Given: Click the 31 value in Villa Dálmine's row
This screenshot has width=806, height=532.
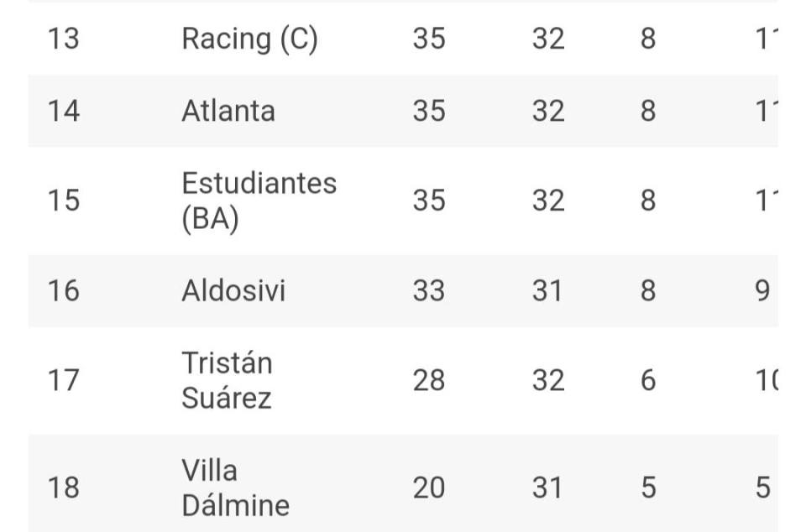Looking at the screenshot, I should (x=548, y=488).
